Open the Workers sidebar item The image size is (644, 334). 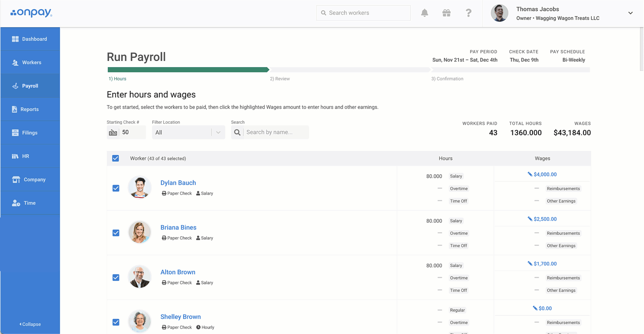(x=31, y=63)
